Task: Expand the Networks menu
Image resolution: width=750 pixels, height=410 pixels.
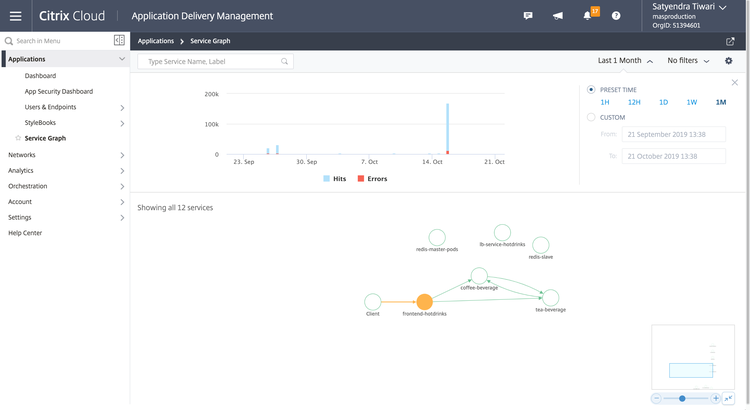Action: 122,155
